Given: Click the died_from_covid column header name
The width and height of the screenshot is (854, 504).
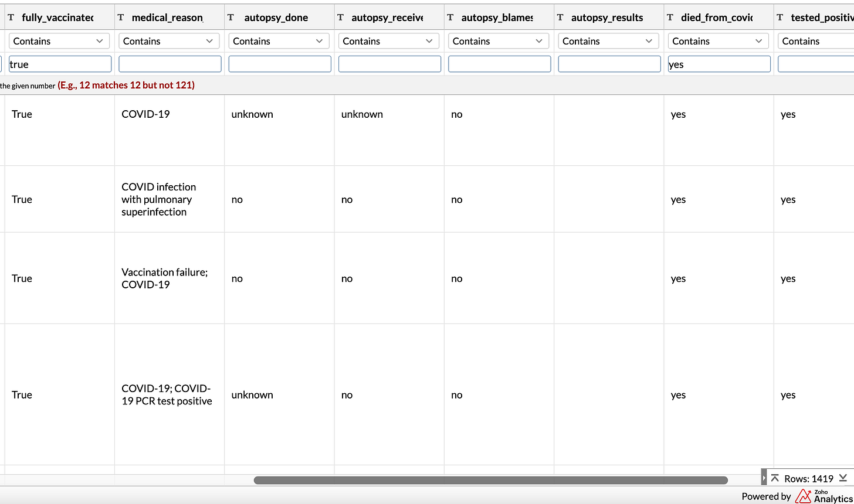Looking at the screenshot, I should [x=717, y=18].
